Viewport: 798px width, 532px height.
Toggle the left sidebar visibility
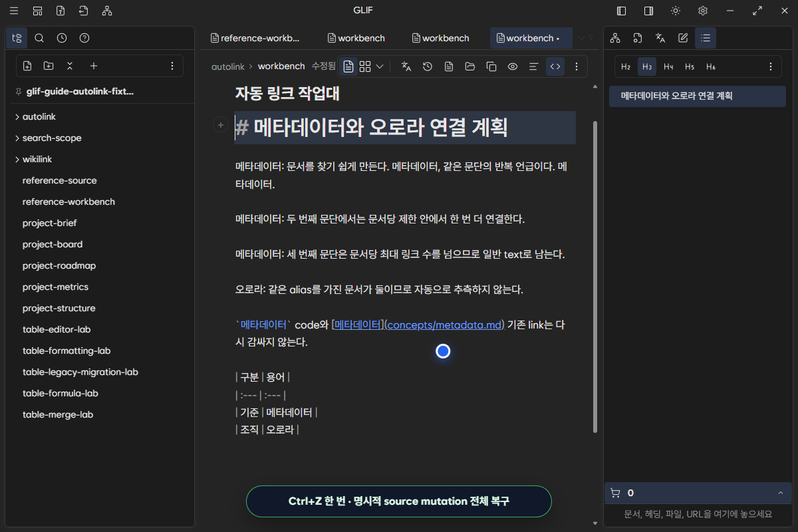(x=622, y=11)
